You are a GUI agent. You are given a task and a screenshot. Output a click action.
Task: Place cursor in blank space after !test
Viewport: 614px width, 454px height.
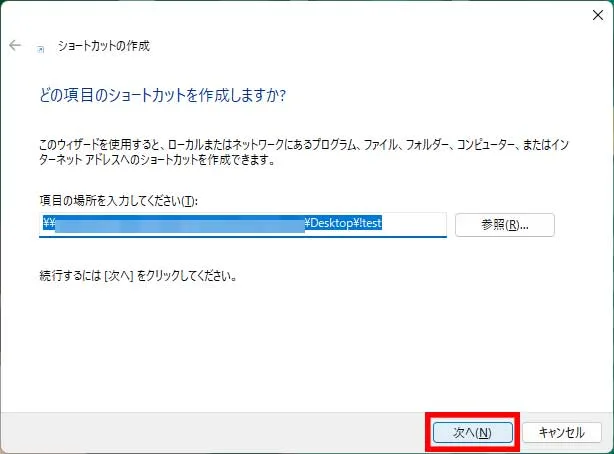(415, 225)
